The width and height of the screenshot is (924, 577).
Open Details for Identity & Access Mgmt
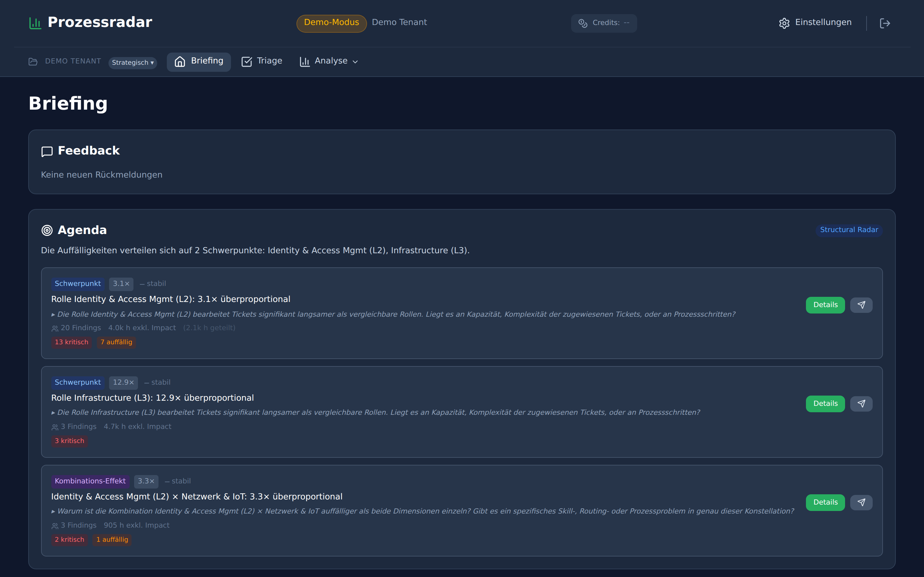(825, 305)
